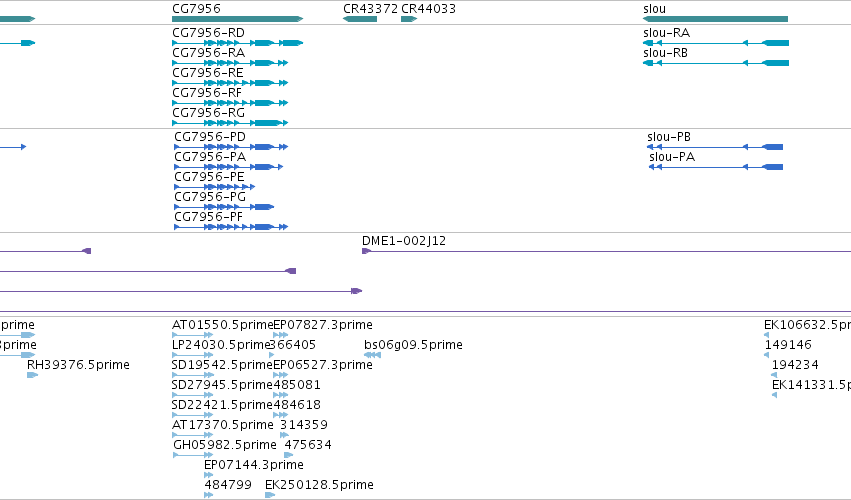Click the 149146 feature

pos(766,355)
